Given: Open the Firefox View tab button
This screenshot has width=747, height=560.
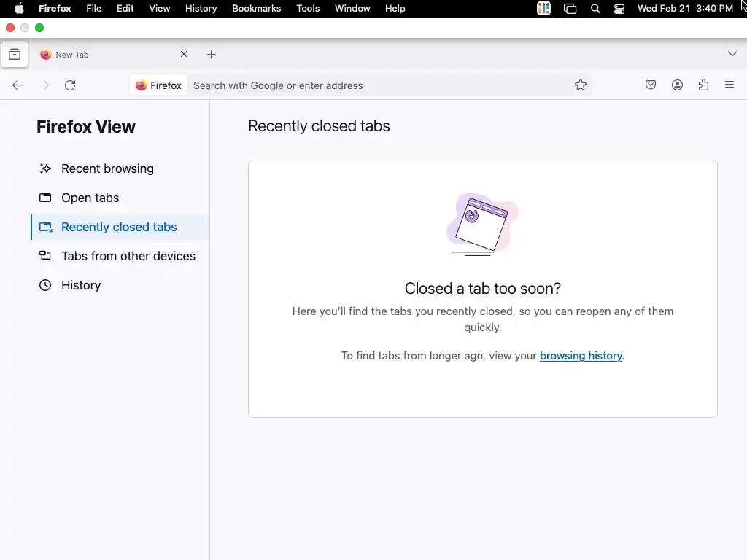Looking at the screenshot, I should (x=15, y=54).
